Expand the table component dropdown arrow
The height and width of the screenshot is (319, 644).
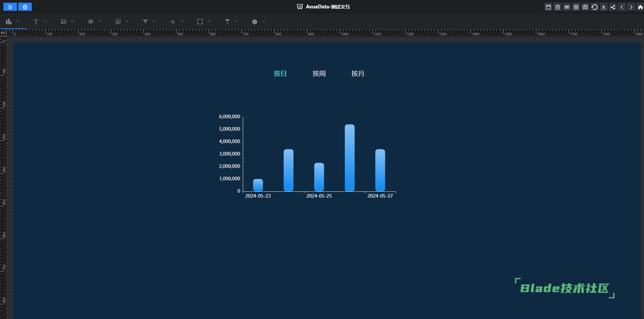pos(127,21)
